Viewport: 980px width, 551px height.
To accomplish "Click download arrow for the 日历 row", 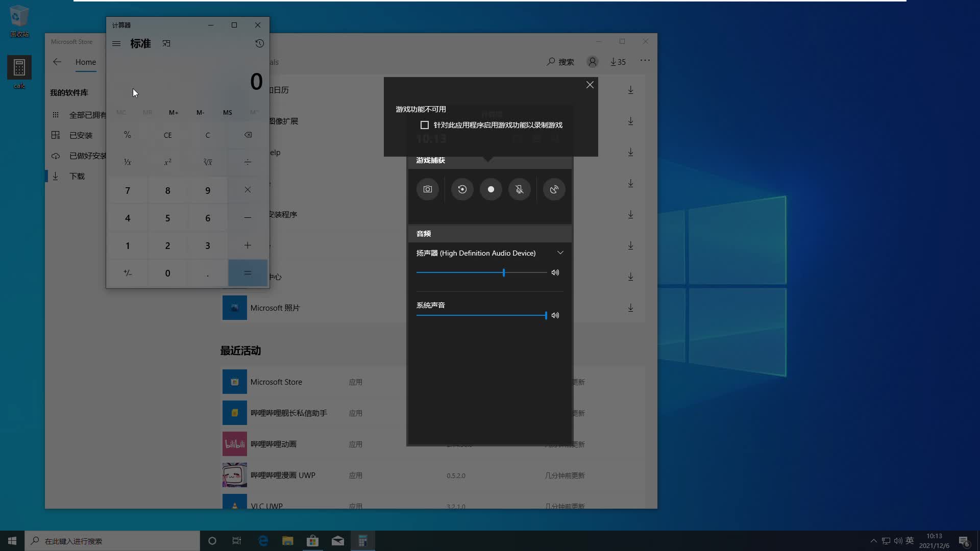I will click(631, 90).
